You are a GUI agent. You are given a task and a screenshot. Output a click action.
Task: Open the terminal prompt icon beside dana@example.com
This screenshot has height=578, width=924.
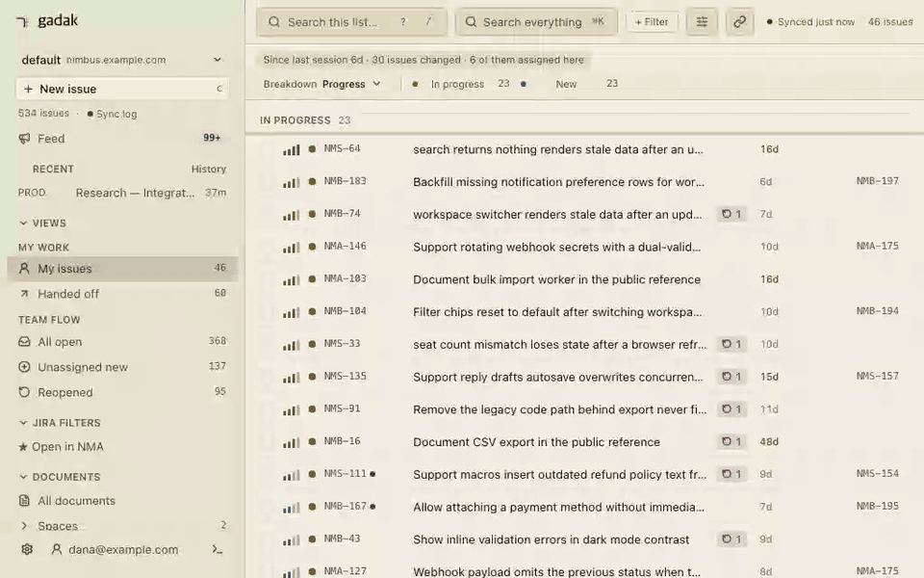(218, 550)
